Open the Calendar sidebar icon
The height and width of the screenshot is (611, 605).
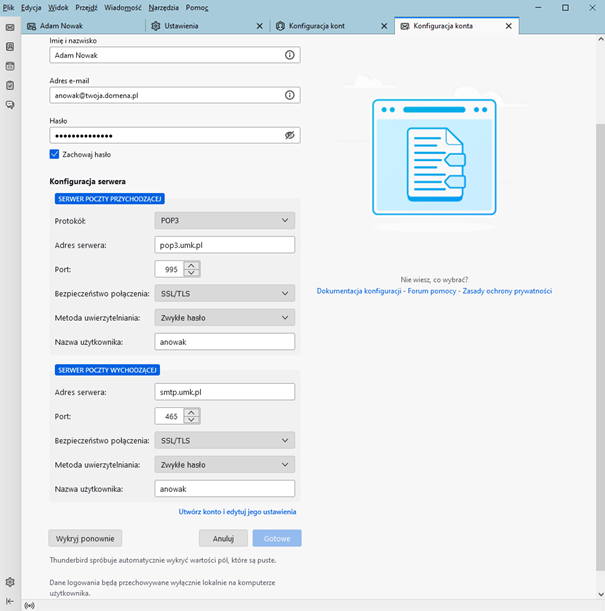(10, 66)
